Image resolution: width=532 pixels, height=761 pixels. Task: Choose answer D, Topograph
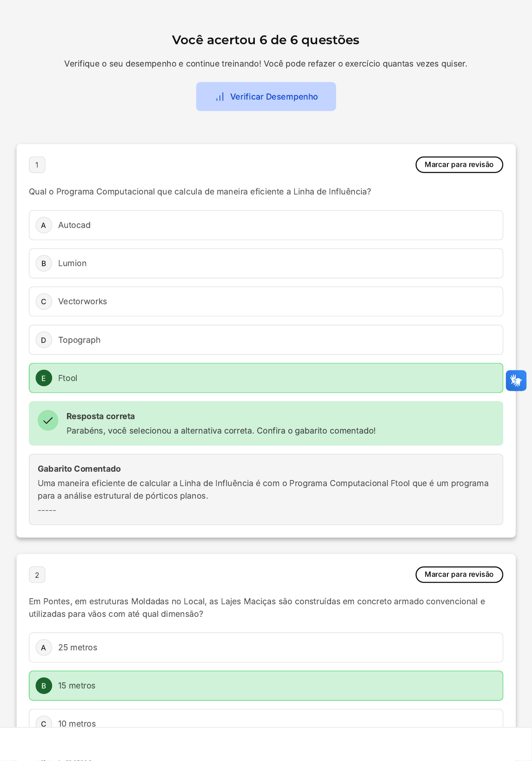[x=266, y=340]
